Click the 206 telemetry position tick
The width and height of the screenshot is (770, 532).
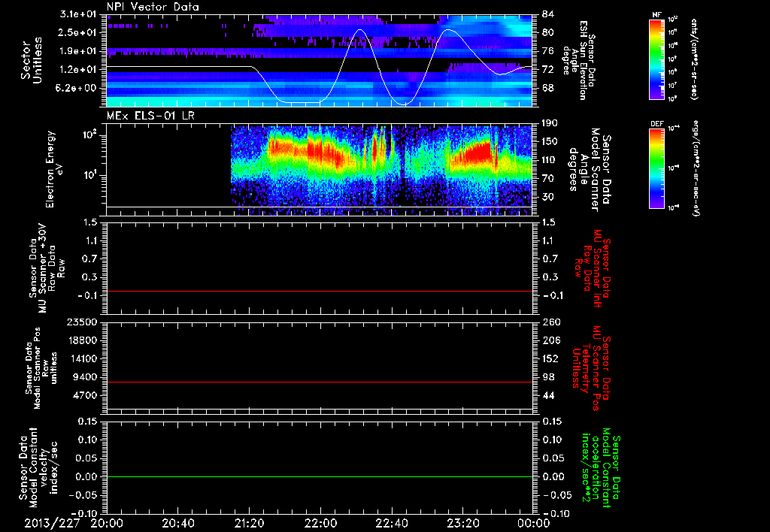[x=551, y=340]
